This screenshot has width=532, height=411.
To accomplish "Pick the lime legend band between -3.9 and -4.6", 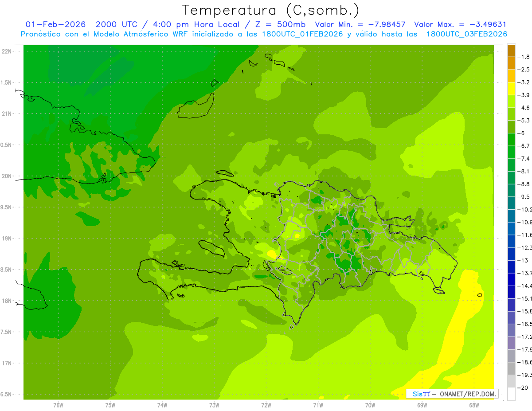I will pos(511,101).
